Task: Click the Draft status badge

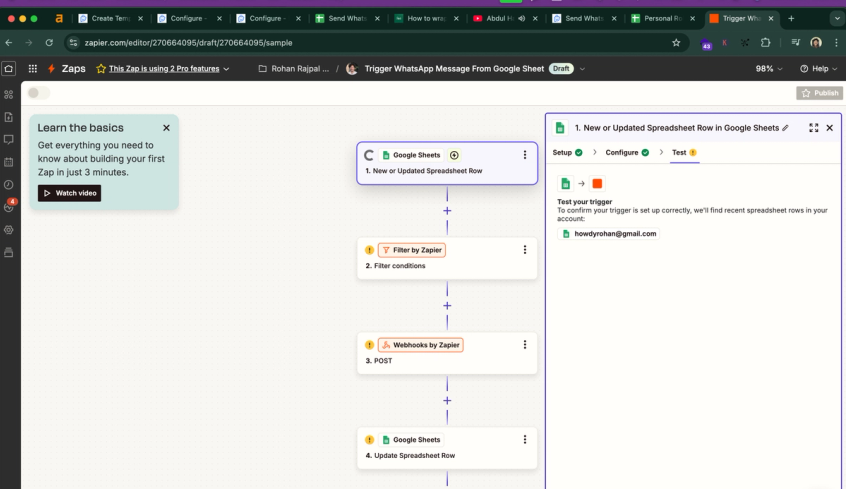Action: click(561, 69)
